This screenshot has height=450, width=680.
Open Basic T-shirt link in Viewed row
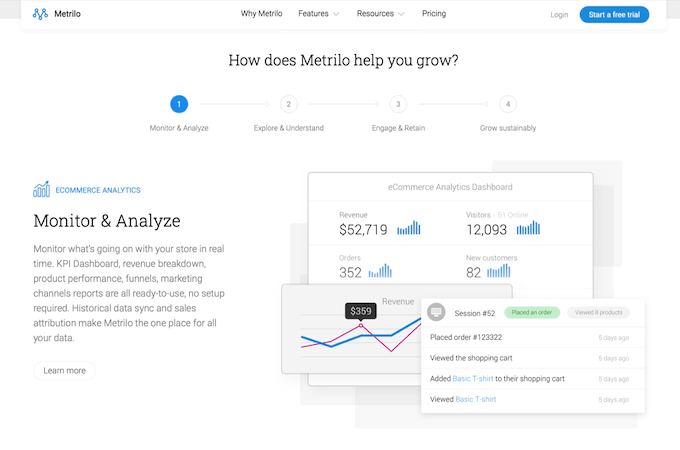coord(476,399)
